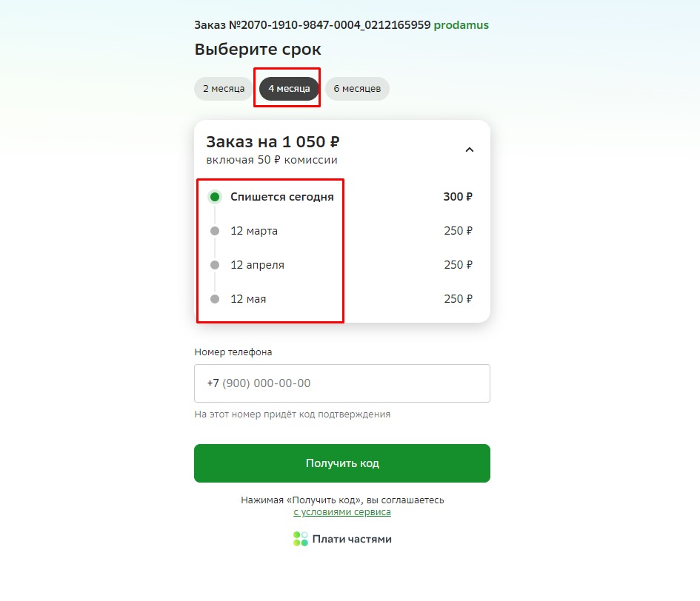Click the включая 50 ₽ комиссии text
Image resolution: width=700 pixels, height=601 pixels.
pyautogui.click(x=271, y=160)
